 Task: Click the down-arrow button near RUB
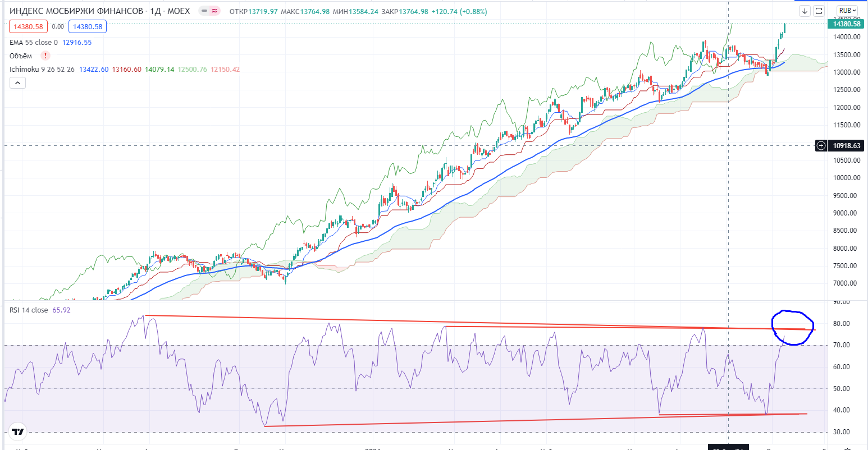[805, 11]
